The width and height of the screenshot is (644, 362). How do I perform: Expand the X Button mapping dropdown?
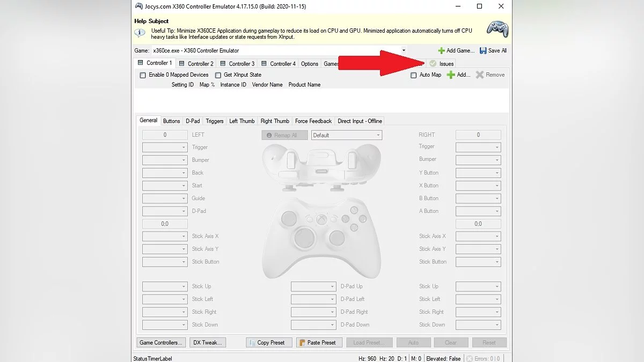pyautogui.click(x=478, y=186)
